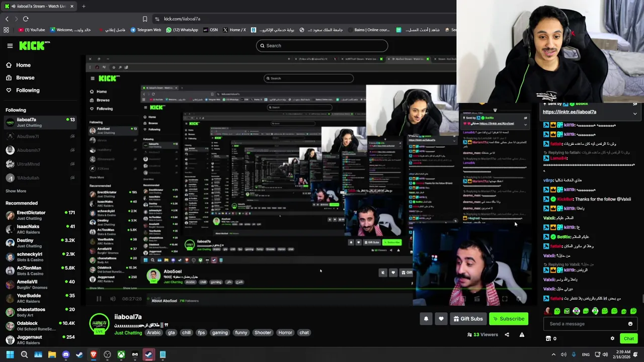644x362 pixels.
Task: Click the green Subscribe button
Action: (509, 319)
